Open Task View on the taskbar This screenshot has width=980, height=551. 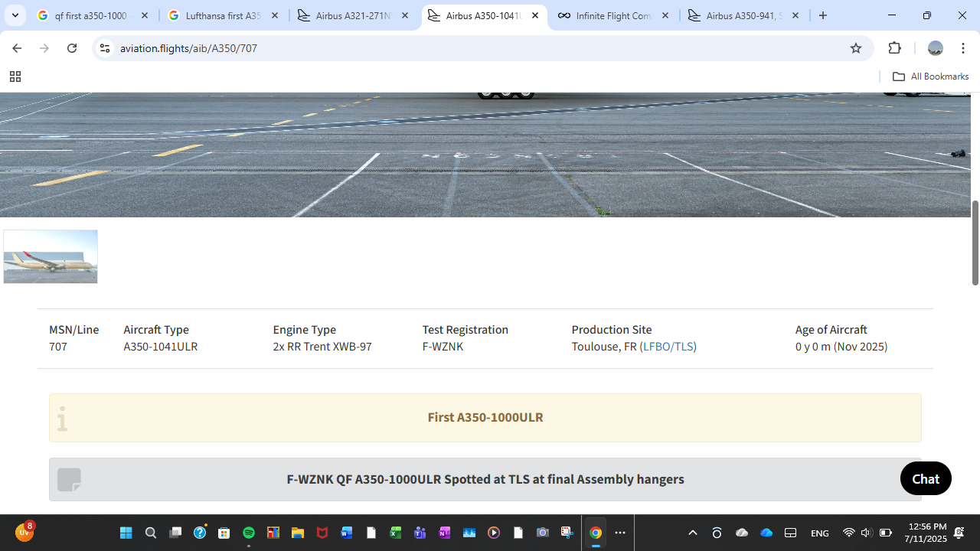coord(175,533)
